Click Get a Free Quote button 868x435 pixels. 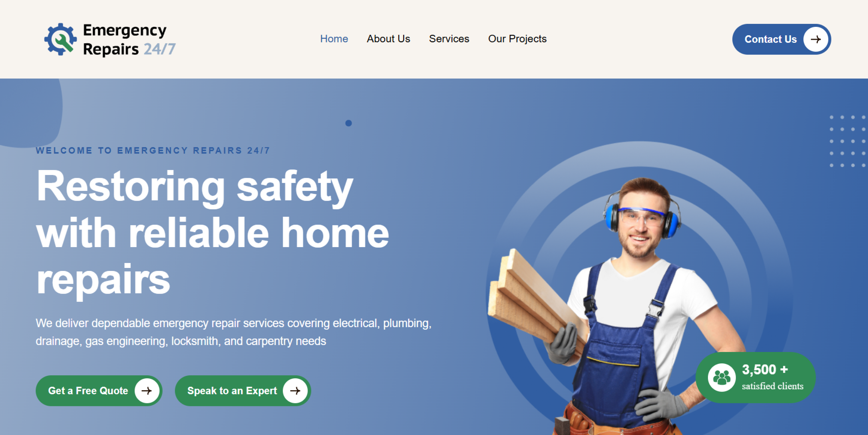point(99,391)
